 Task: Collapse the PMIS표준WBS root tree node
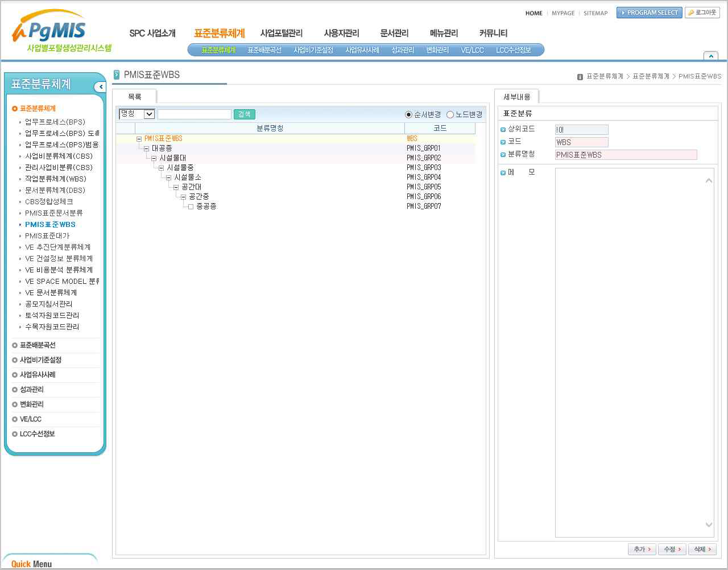[139, 139]
